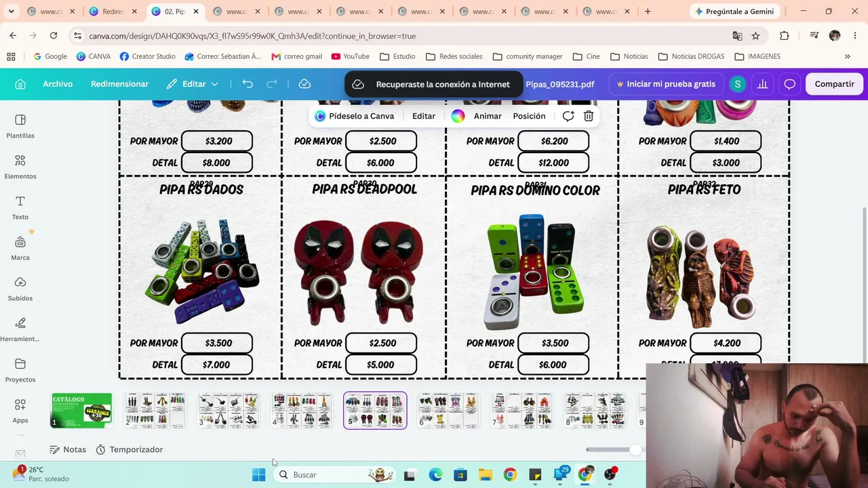Open the Redimensionar menu
This screenshot has width=868, height=488.
pos(119,84)
